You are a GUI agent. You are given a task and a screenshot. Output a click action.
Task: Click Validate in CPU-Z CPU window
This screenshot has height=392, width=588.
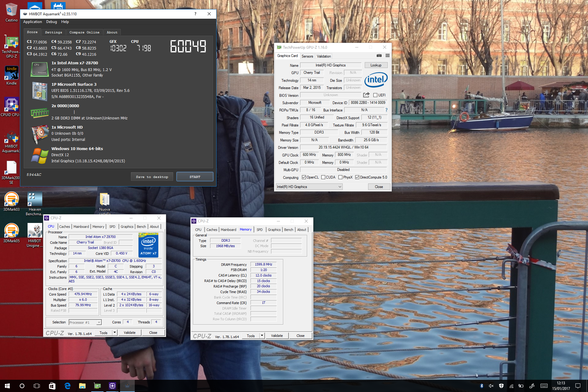coord(130,333)
